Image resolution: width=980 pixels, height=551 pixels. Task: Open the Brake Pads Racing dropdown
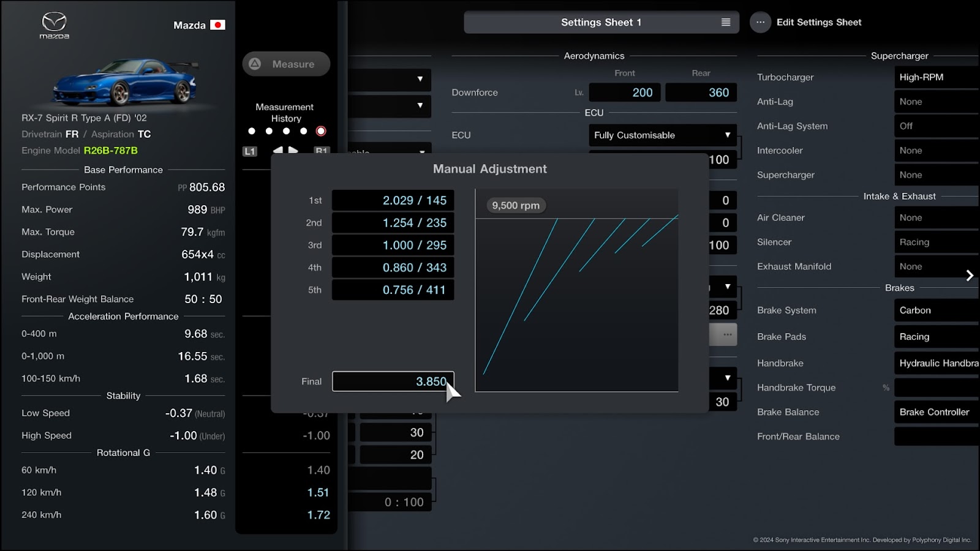937,337
